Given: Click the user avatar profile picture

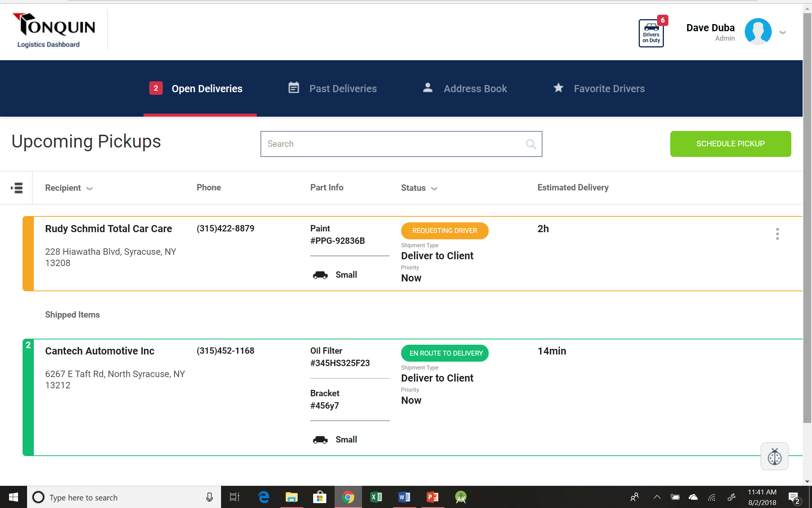Looking at the screenshot, I should coord(758,32).
